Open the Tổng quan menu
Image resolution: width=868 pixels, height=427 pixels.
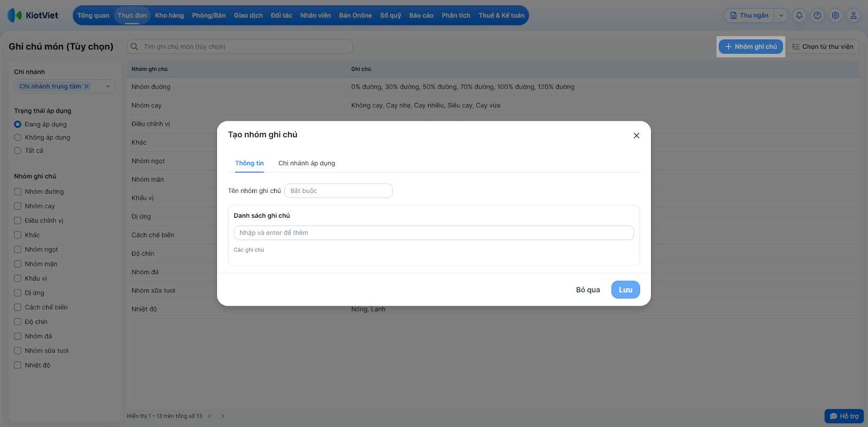pos(93,15)
